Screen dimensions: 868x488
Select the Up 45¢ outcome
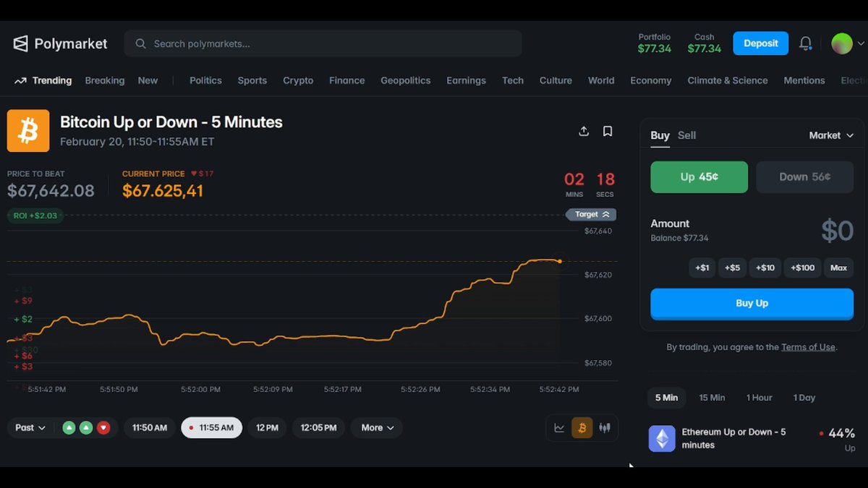coord(699,177)
